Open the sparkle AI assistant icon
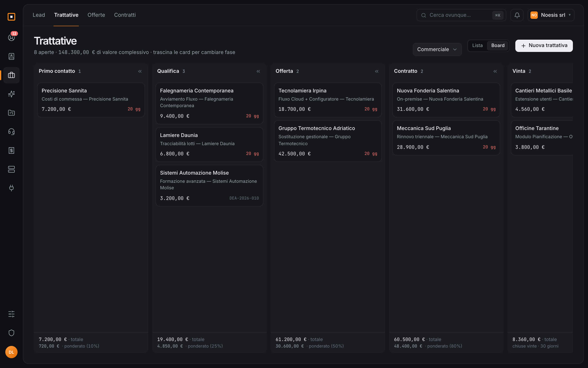The height and width of the screenshot is (368, 588). click(11, 94)
